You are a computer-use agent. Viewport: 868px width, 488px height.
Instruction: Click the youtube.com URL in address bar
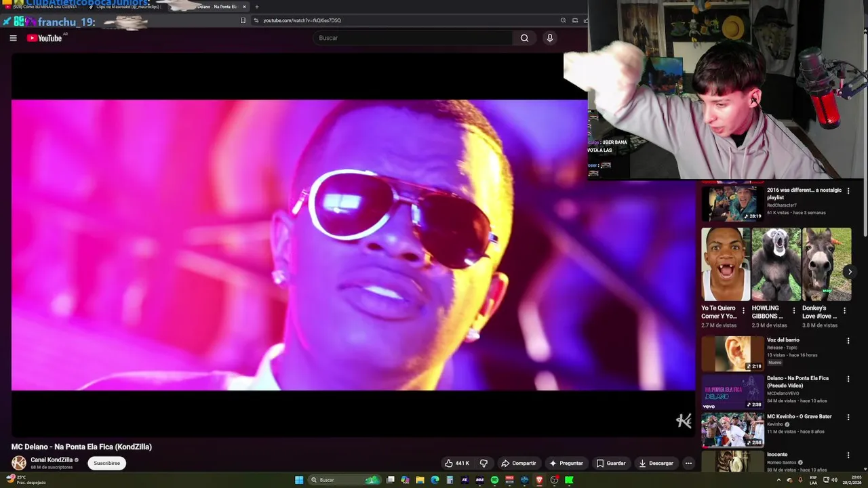click(x=302, y=20)
